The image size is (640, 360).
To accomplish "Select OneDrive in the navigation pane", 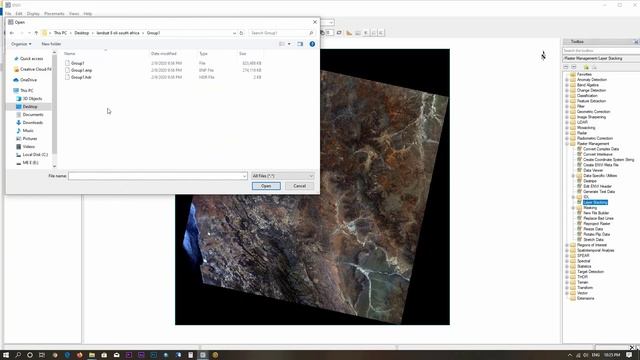I will point(28,80).
